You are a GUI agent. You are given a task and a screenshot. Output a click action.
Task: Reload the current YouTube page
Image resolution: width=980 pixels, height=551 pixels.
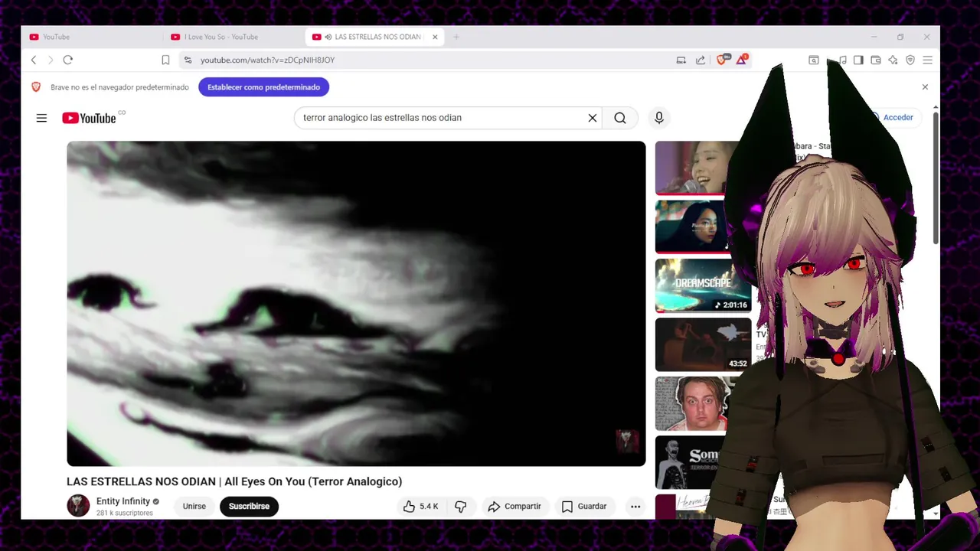click(x=68, y=60)
